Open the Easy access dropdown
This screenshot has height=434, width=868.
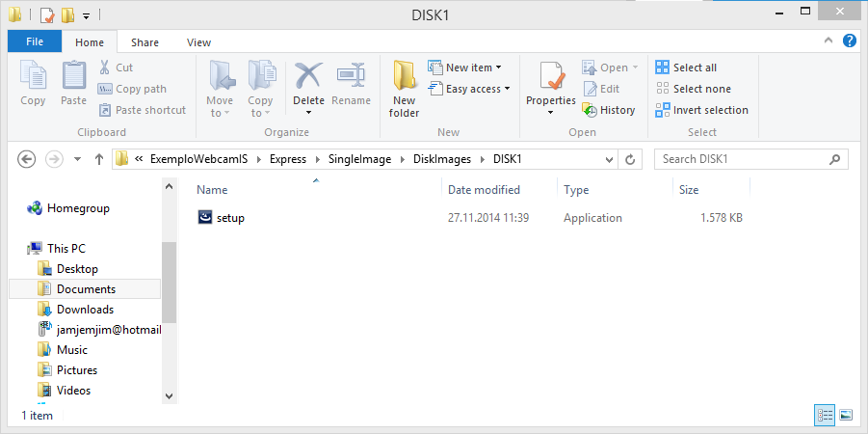469,89
